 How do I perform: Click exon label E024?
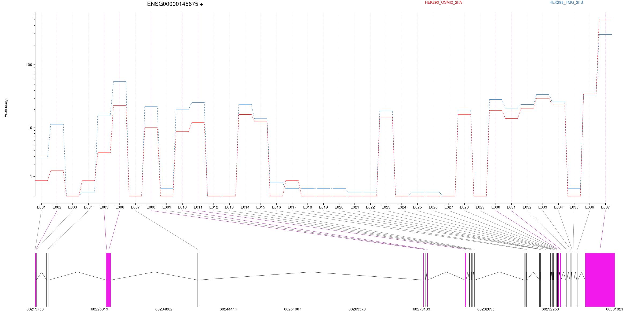[x=402, y=207]
